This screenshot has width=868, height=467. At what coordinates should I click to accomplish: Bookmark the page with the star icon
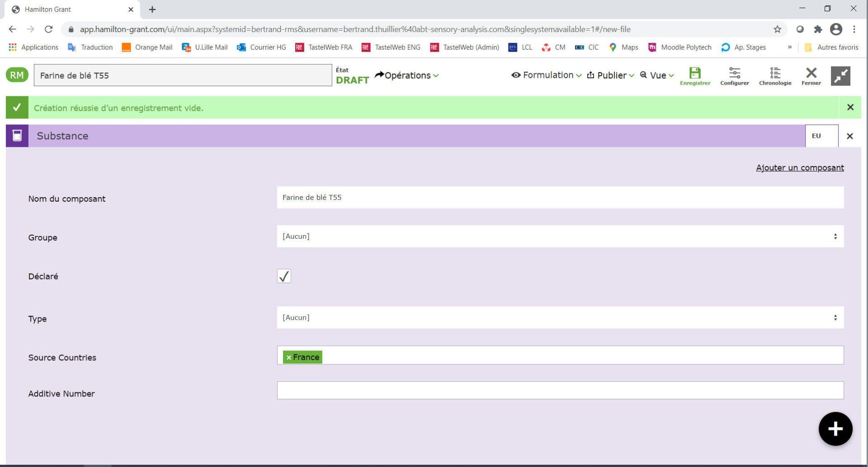777,29
